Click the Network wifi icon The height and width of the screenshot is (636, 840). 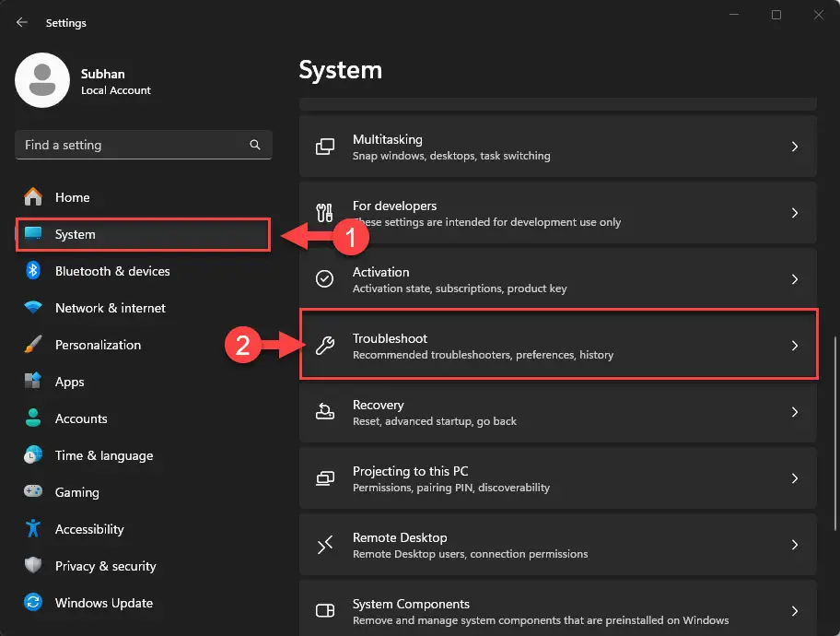point(33,307)
